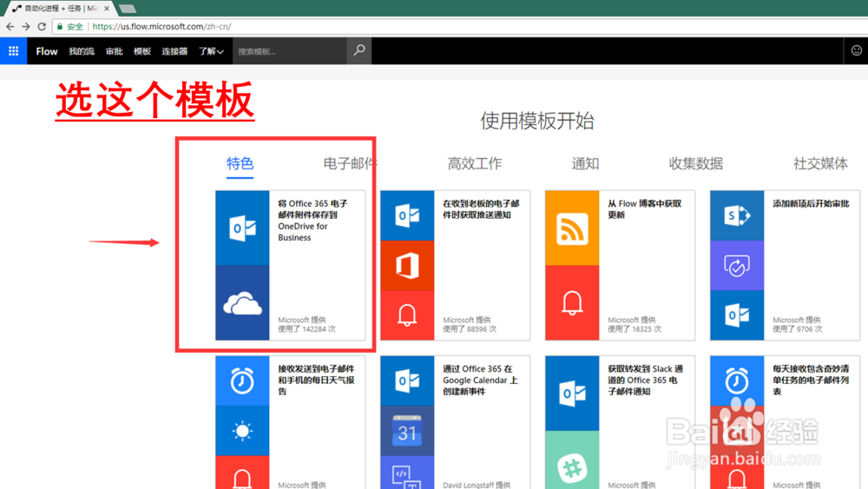868x489 pixels.
Task: Open Slack 通道 Office 365 notification template title
Action: click(x=646, y=380)
